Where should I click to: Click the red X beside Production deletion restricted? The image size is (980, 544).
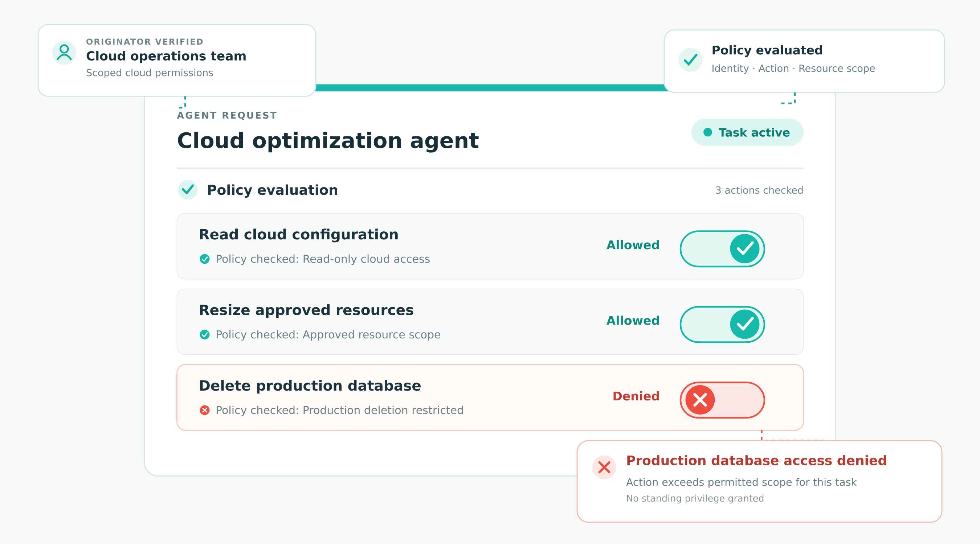pos(205,410)
